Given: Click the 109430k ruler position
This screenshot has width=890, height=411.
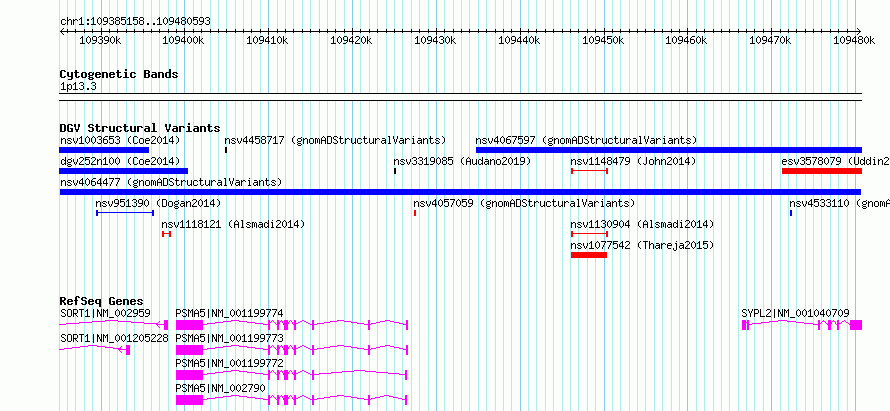Looking at the screenshot, I should (x=436, y=41).
